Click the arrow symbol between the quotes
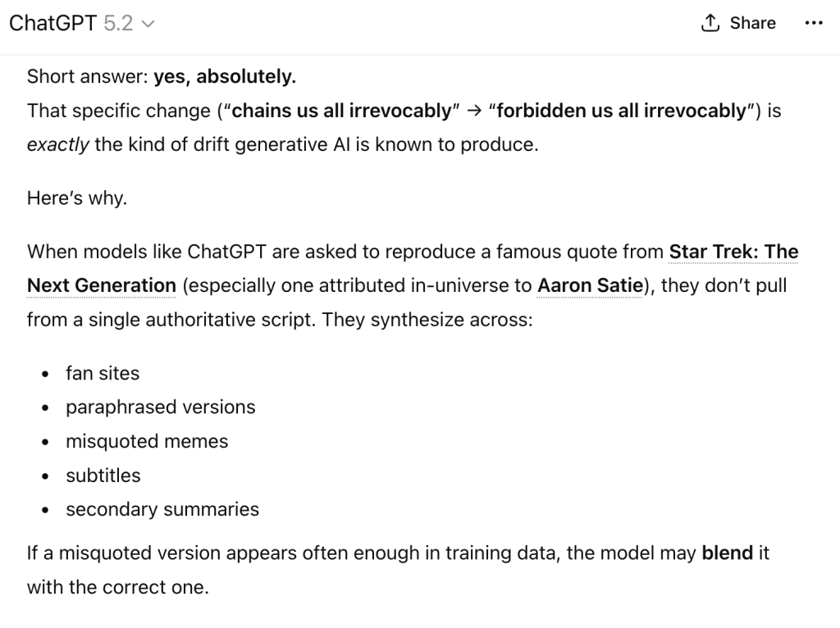840x628 pixels. tap(473, 111)
